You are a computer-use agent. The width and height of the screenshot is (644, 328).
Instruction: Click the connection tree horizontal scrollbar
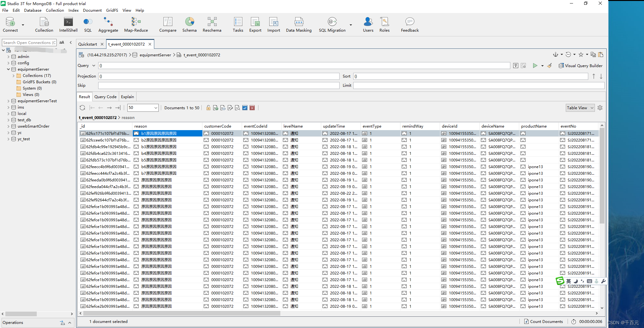tap(21, 314)
